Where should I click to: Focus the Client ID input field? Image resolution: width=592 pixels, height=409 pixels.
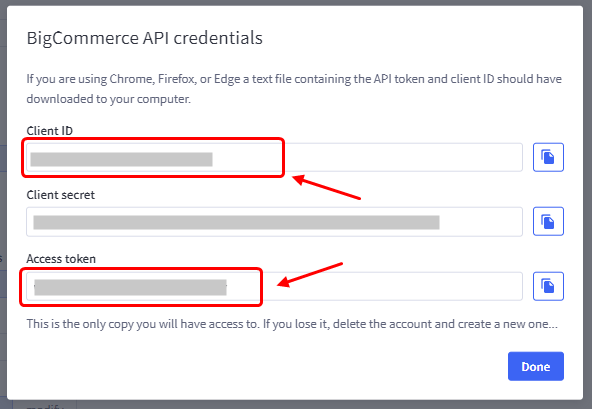coord(274,157)
